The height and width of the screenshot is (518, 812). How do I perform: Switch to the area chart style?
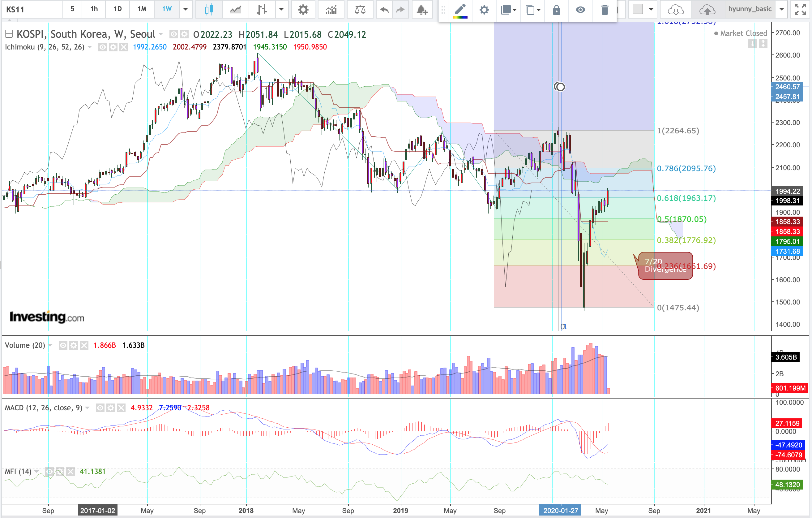[x=235, y=9]
